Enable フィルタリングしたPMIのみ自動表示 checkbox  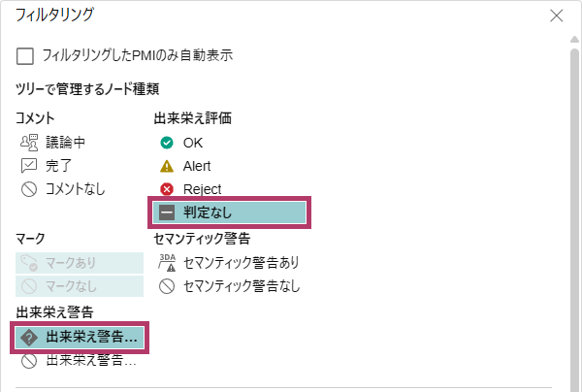(26, 55)
